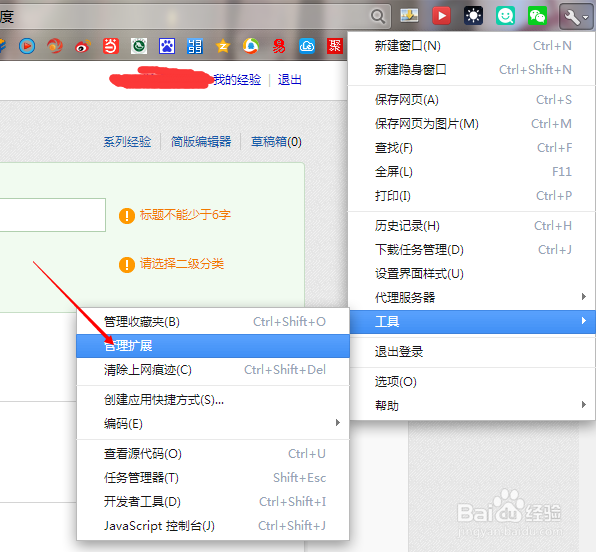Open the Dangdang red bookmark icon

[x=111, y=46]
